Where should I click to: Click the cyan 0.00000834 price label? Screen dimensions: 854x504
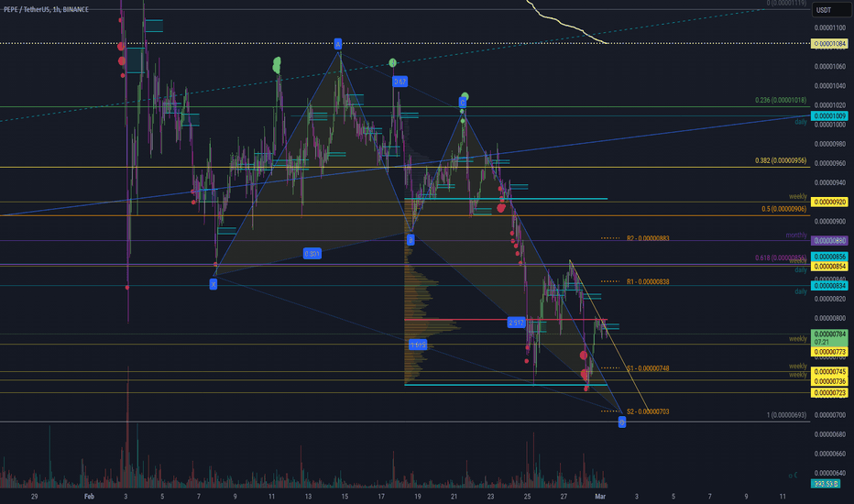829,286
